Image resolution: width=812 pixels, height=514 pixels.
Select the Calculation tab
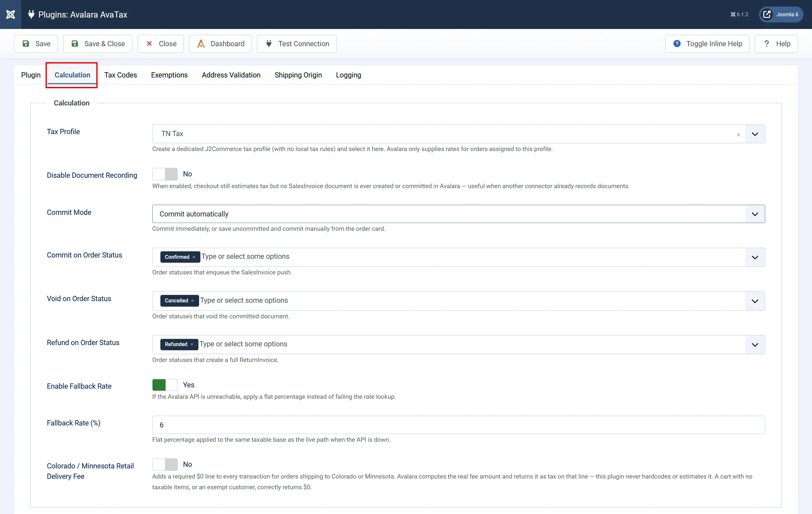pyautogui.click(x=72, y=75)
